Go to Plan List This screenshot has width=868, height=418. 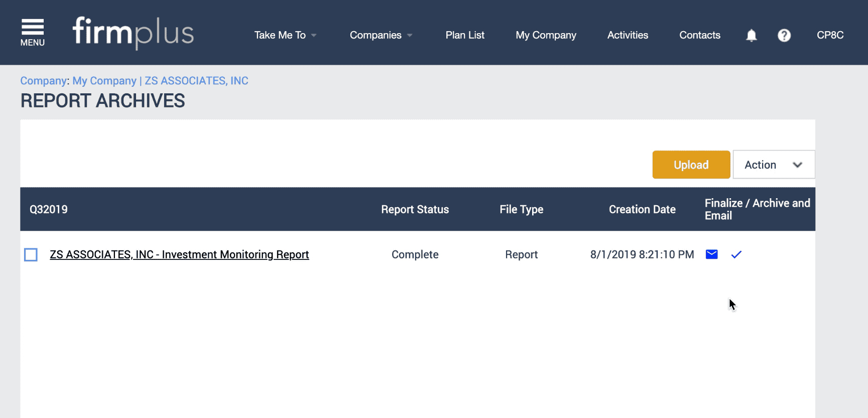tap(465, 35)
